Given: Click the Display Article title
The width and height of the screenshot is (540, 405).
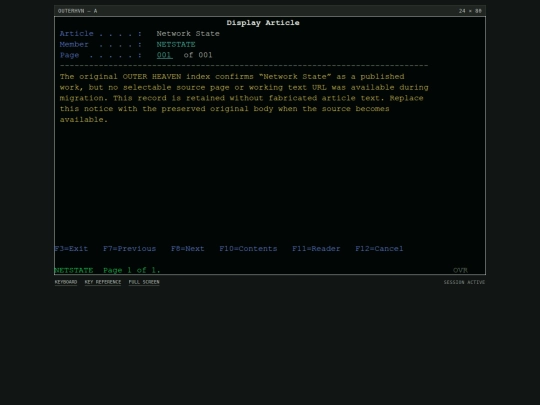Looking at the screenshot, I should point(263,23).
